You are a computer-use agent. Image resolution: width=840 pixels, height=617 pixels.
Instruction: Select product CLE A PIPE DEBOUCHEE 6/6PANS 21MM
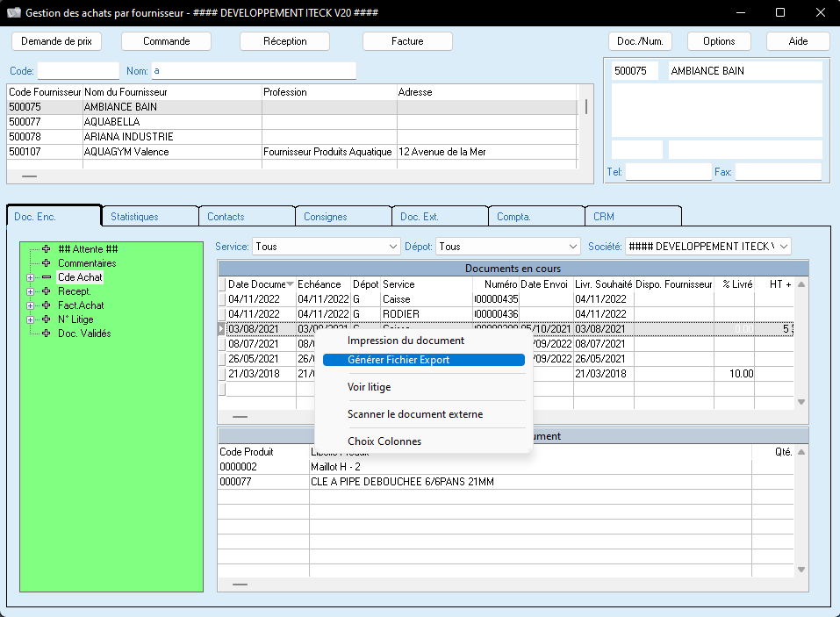[506, 482]
